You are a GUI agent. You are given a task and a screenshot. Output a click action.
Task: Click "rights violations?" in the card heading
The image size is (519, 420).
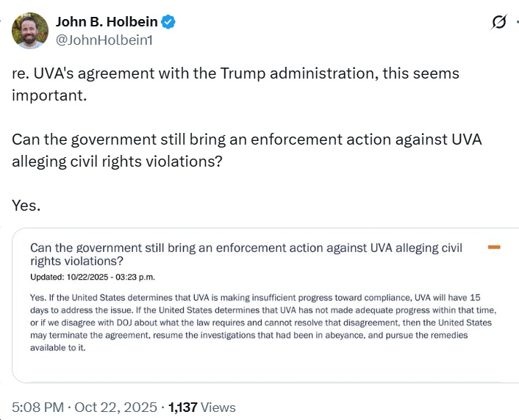[x=76, y=261]
